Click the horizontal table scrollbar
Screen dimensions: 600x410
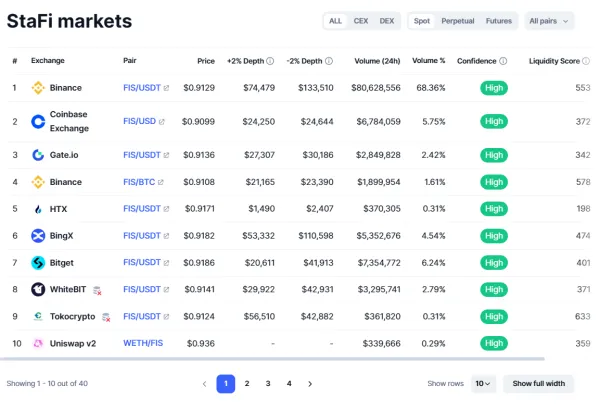(272, 359)
